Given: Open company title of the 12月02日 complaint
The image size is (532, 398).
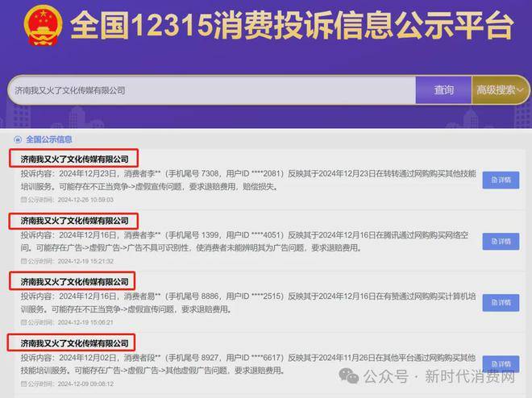Looking at the screenshot, I should click(x=74, y=343).
